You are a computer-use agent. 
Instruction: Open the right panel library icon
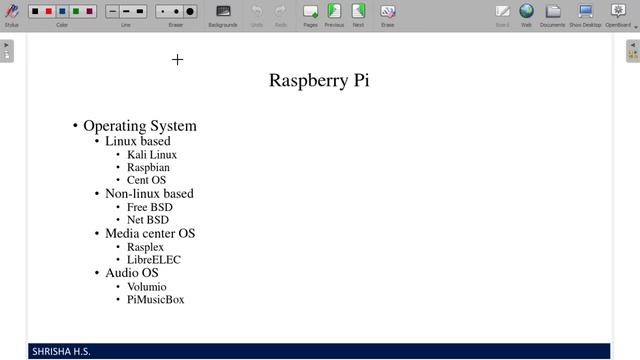coord(633,55)
